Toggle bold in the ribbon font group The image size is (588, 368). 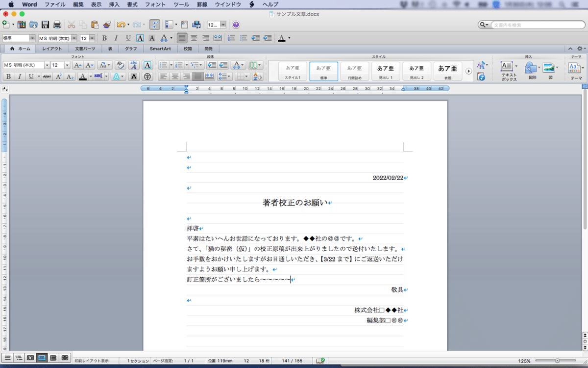tap(8, 77)
